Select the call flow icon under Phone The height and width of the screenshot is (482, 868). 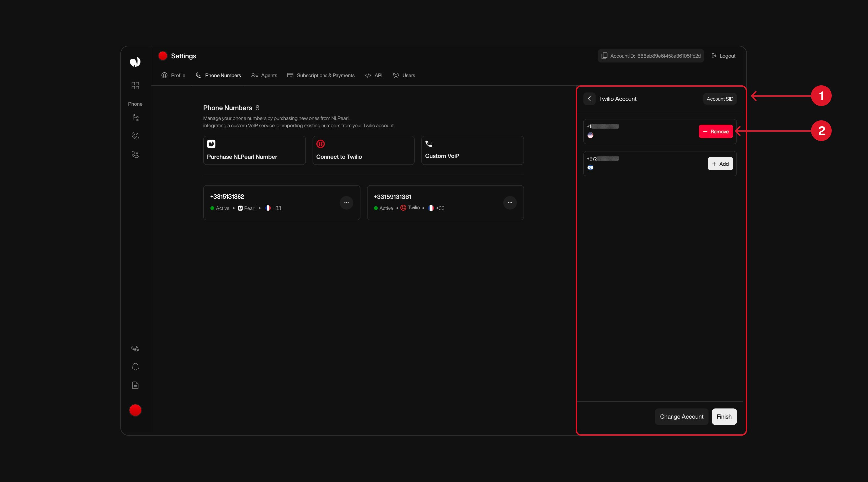[x=135, y=118]
